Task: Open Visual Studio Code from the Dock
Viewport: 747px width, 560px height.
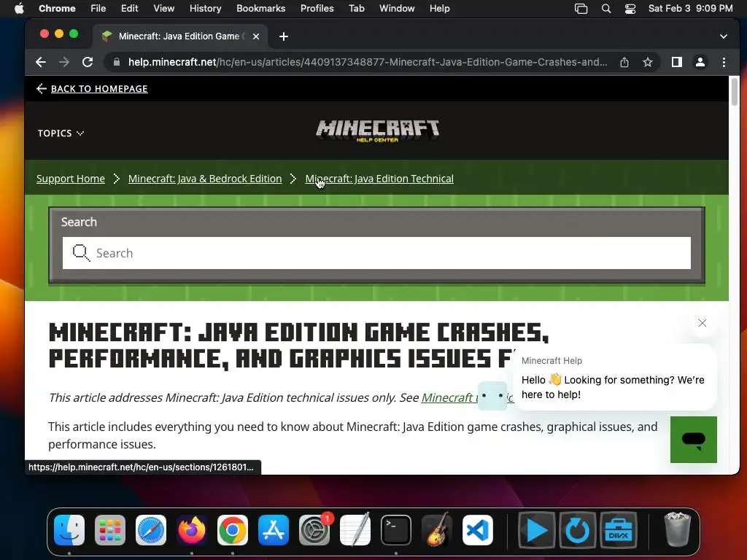Action: coord(477,530)
